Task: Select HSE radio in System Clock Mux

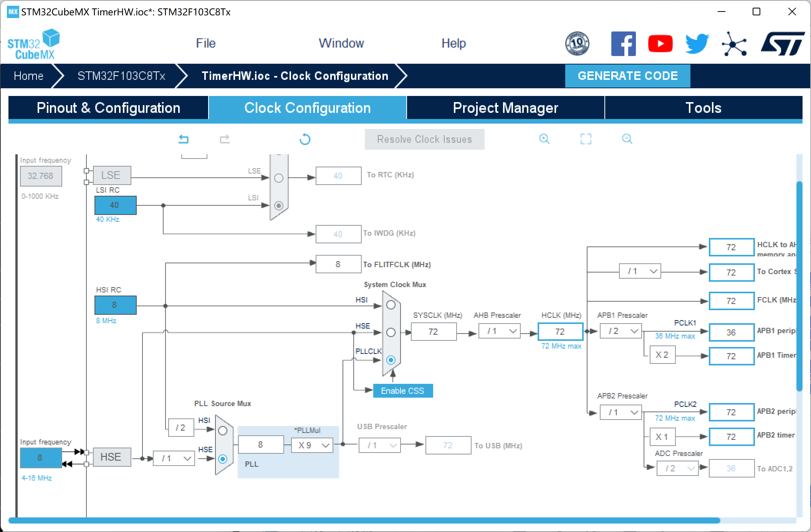Action: [x=391, y=332]
